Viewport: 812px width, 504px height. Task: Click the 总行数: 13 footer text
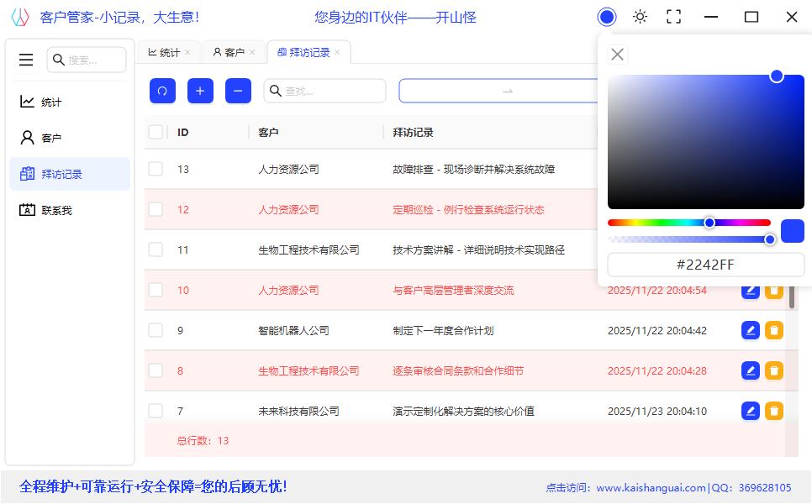[x=203, y=441]
